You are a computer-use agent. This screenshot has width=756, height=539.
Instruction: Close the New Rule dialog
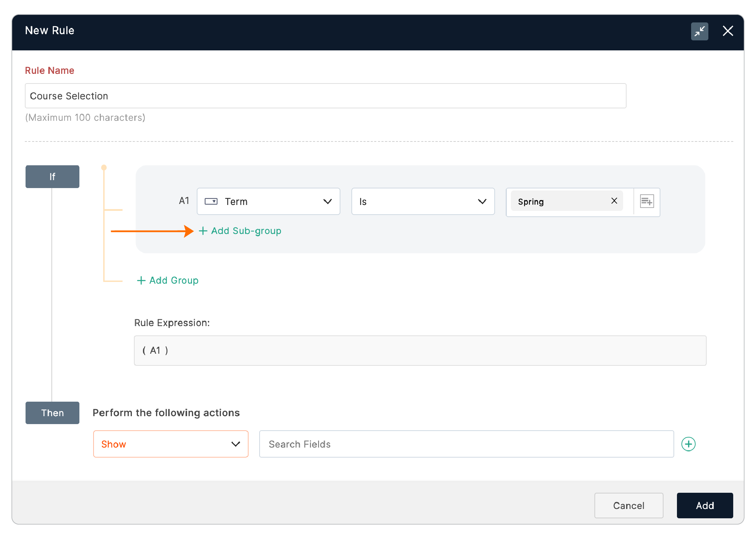[728, 31]
